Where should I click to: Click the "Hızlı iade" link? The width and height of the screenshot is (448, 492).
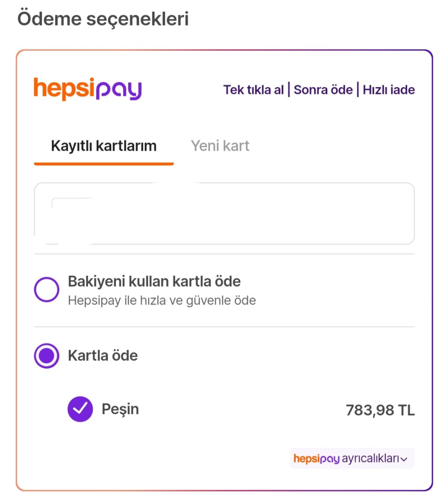tap(389, 90)
